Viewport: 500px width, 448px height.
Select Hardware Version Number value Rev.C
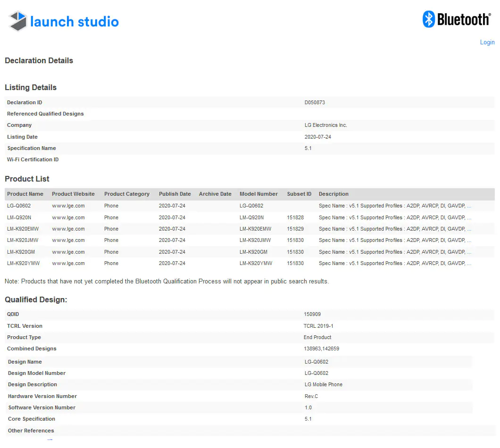click(x=311, y=396)
